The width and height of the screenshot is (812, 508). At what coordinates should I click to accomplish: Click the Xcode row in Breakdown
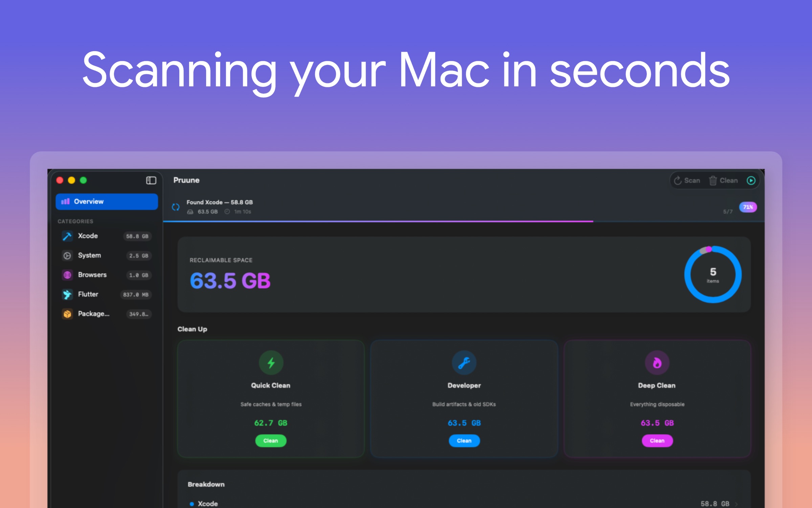(464, 503)
